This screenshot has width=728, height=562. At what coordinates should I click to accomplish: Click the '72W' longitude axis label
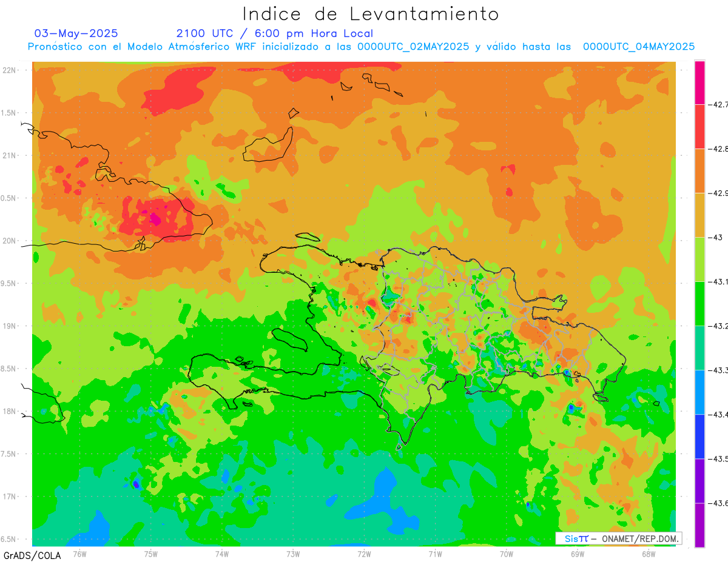364,554
